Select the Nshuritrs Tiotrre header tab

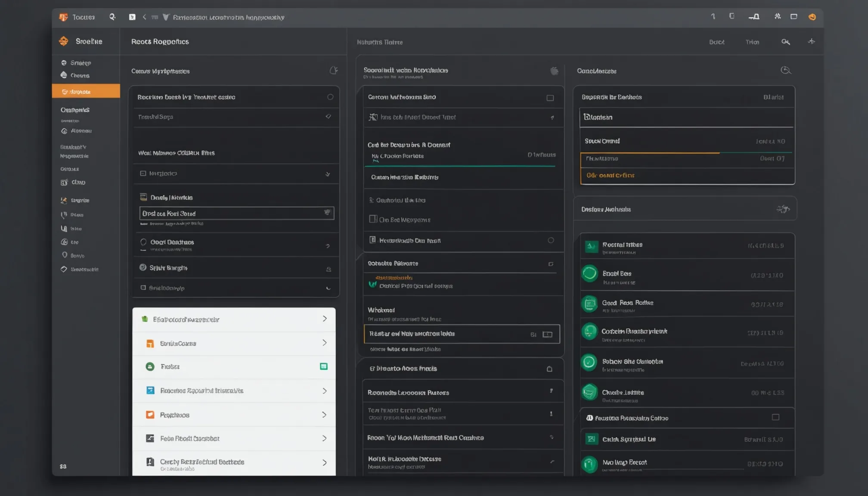tap(380, 42)
